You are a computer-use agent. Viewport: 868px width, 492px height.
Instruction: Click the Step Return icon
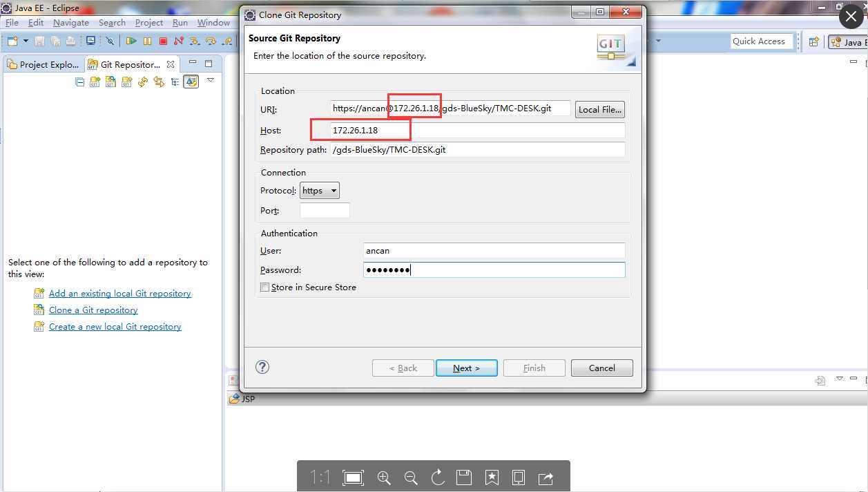(226, 41)
